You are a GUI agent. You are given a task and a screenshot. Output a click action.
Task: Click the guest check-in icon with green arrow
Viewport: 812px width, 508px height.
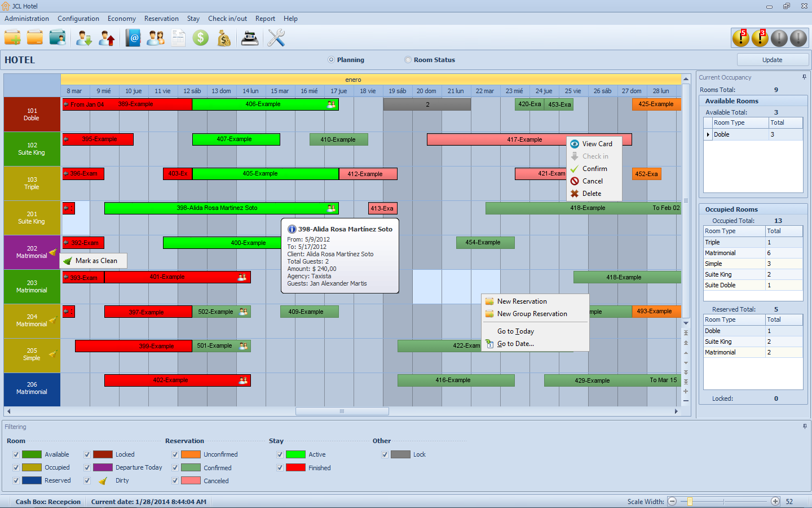pos(84,38)
